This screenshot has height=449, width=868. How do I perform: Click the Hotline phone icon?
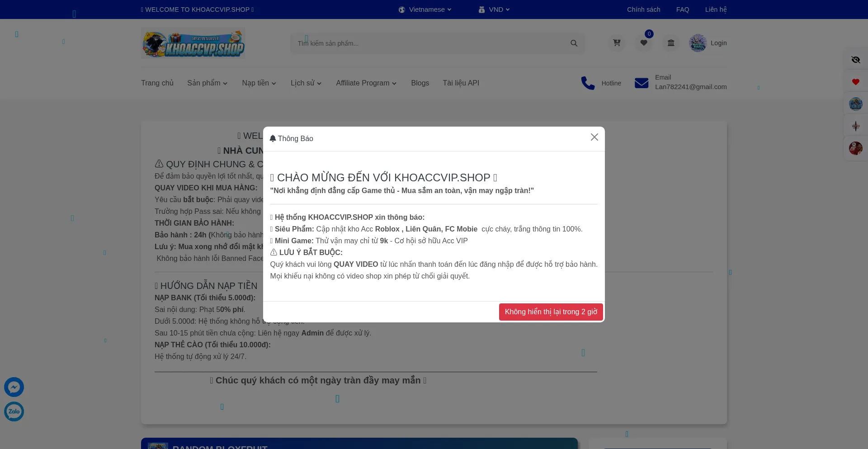point(588,83)
